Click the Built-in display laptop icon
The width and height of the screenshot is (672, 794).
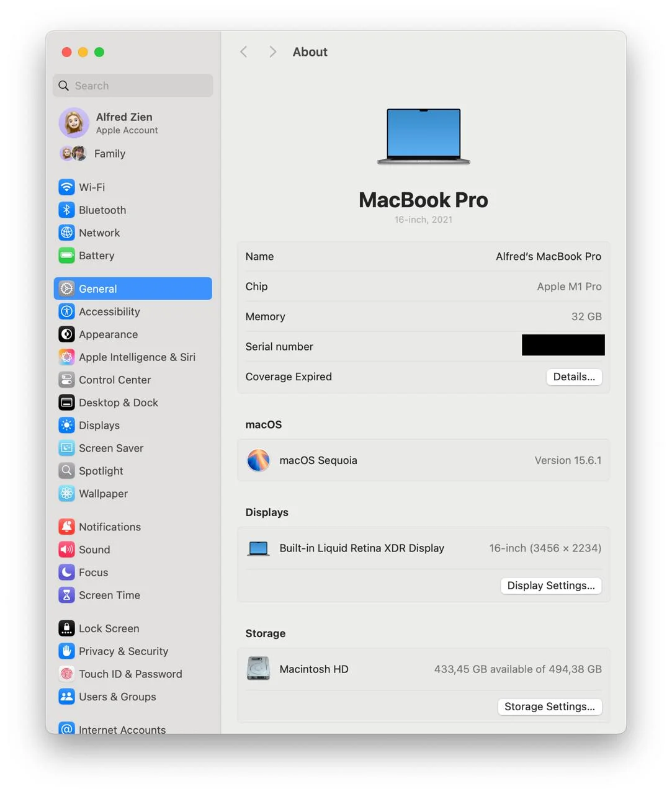click(x=258, y=548)
